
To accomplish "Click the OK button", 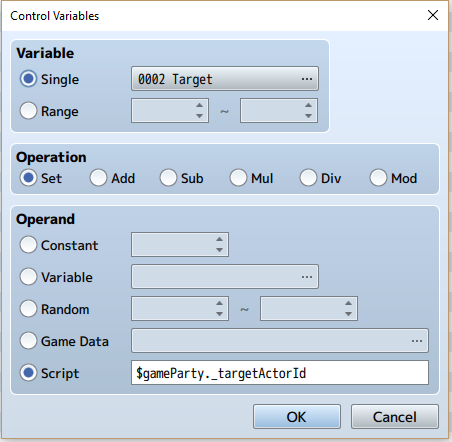I will [297, 417].
